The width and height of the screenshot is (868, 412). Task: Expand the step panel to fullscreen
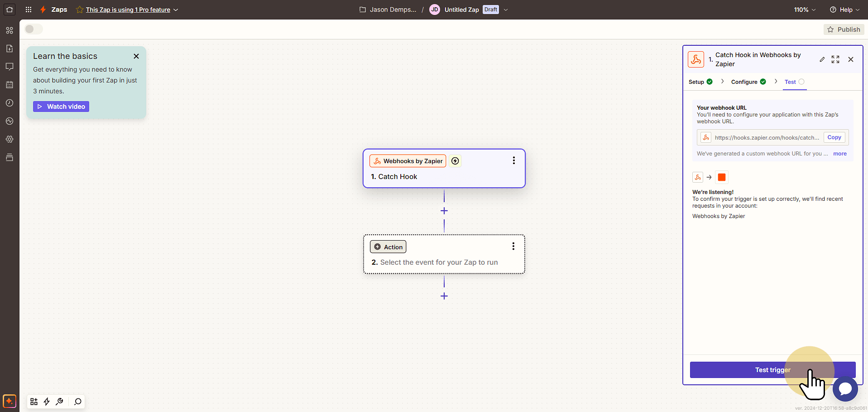click(835, 59)
